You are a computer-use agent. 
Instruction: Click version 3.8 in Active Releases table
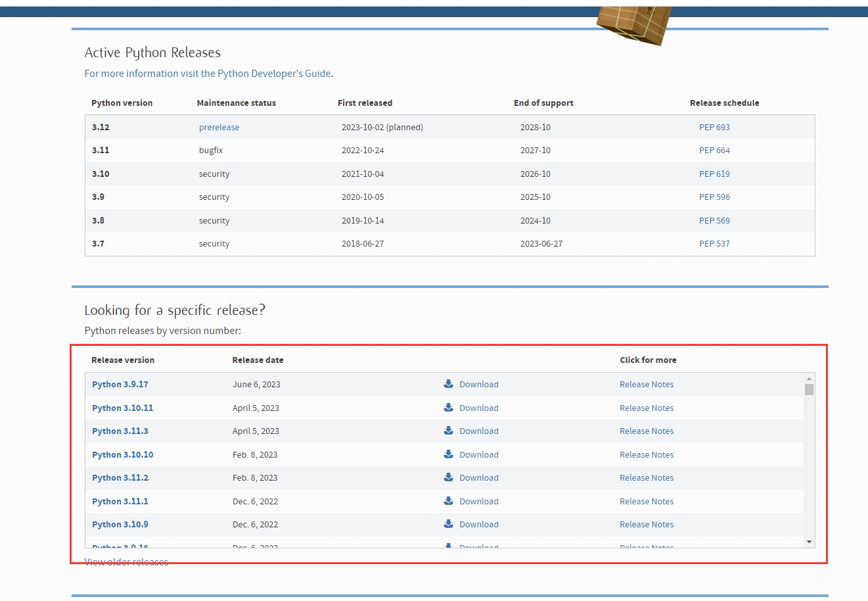[98, 220]
